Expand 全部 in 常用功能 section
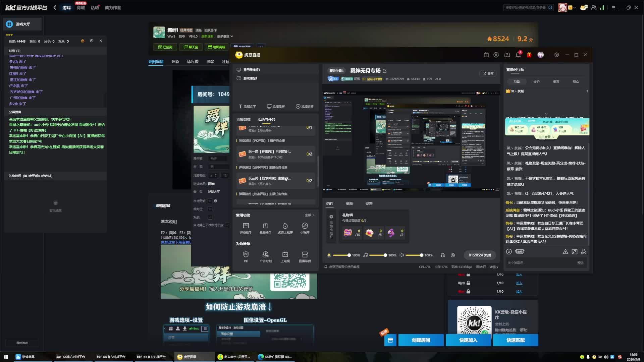The width and height of the screenshot is (644, 362). pos(309,215)
